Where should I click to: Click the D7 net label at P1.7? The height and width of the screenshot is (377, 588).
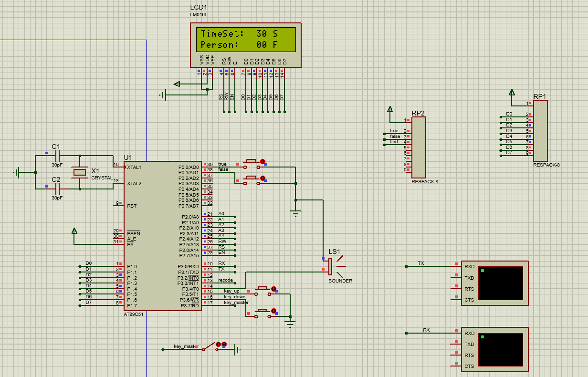pos(88,302)
